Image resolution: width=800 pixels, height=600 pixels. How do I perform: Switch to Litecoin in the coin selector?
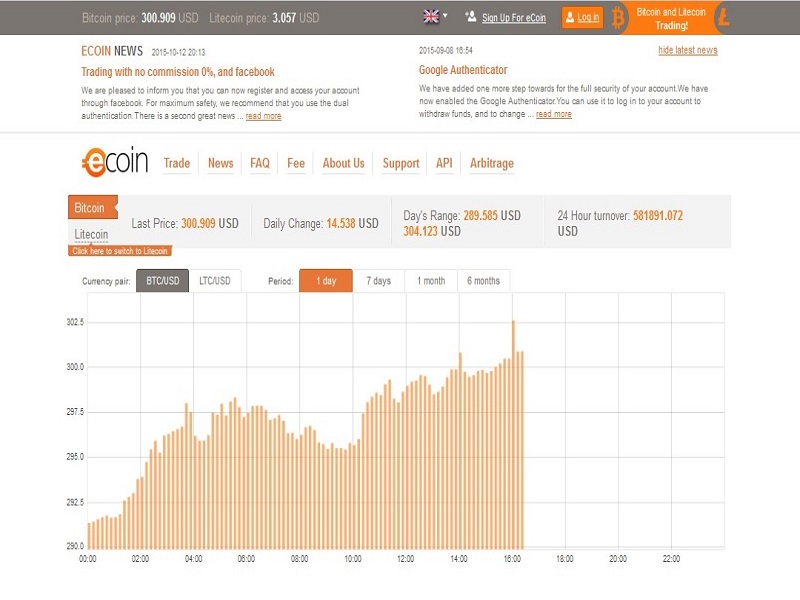click(x=91, y=234)
